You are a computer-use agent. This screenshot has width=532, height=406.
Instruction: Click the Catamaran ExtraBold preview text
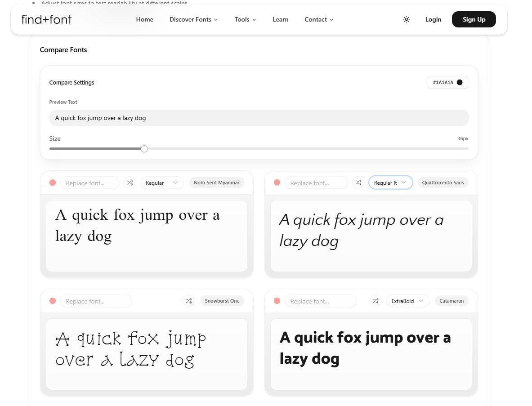pos(365,348)
